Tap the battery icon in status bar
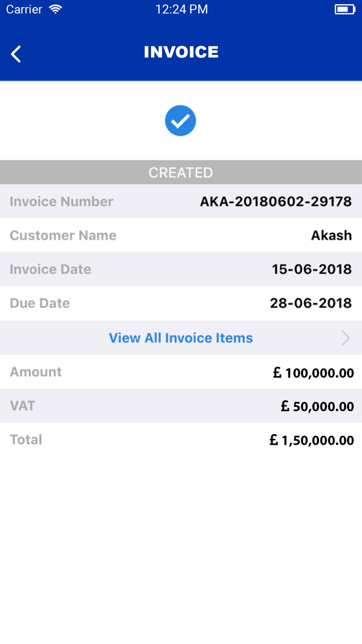Viewport: 362px width, 644px height. click(345, 9)
